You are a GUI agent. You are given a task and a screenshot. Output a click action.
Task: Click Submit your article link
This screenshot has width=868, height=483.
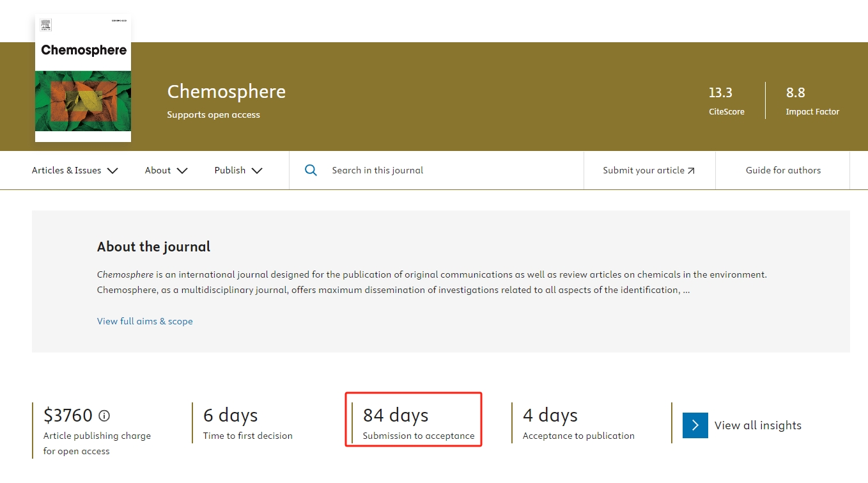pyautogui.click(x=649, y=170)
